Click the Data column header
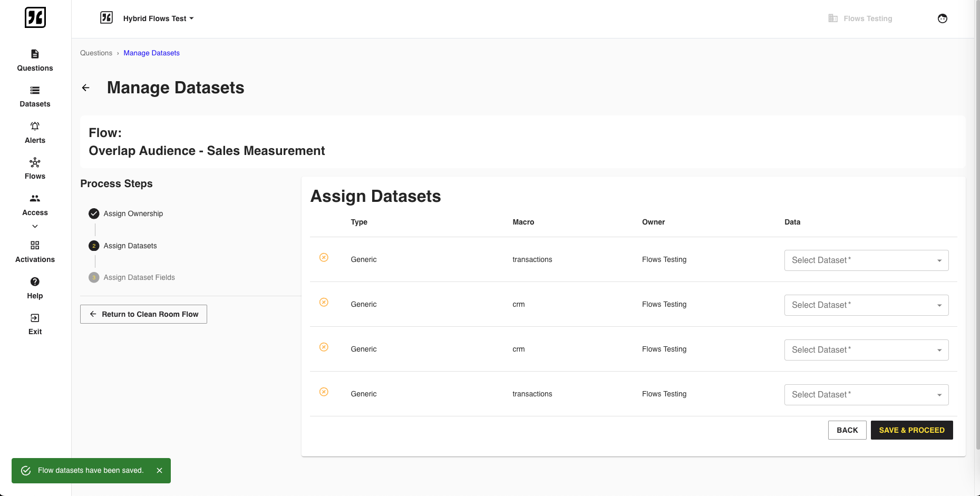980x496 pixels. (792, 222)
